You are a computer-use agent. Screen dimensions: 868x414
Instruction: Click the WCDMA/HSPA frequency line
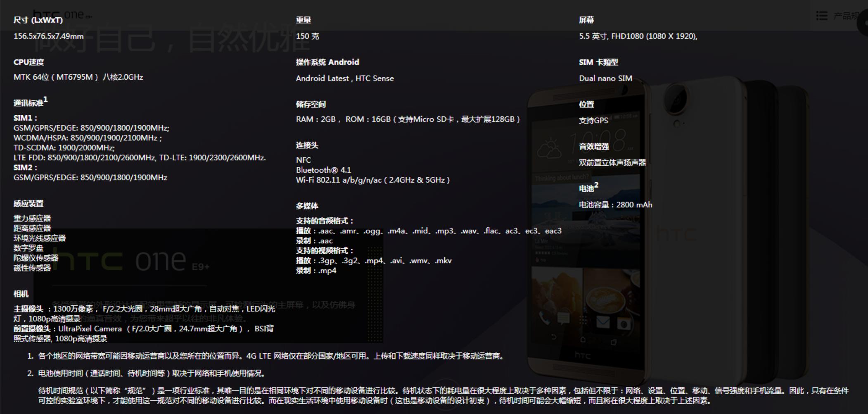click(x=88, y=138)
